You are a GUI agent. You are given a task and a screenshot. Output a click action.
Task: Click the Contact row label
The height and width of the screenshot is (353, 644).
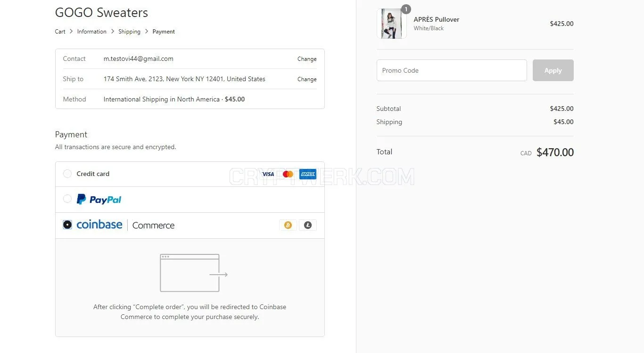tap(74, 59)
